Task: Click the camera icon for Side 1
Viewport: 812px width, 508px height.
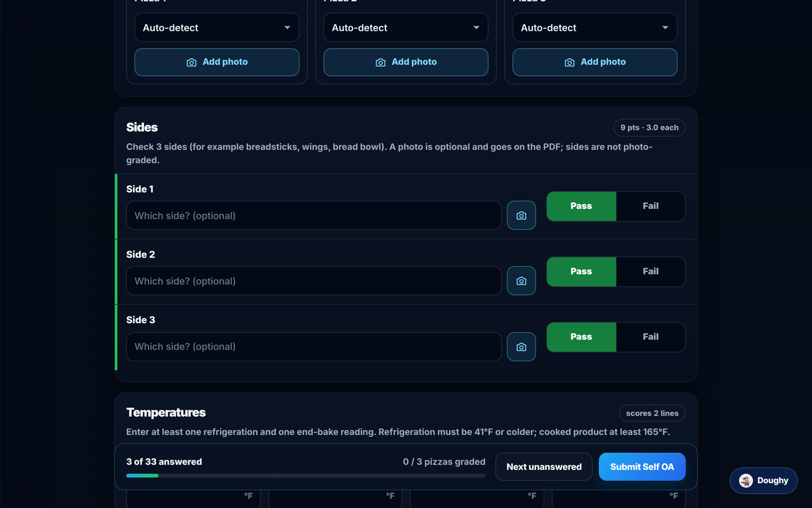Action: (x=521, y=215)
